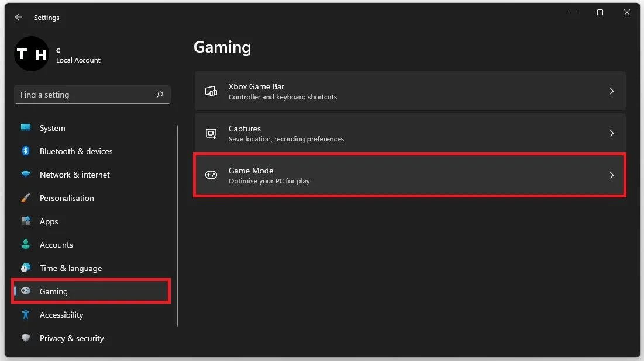
Task: Focus the Find a setting box
Action: coord(92,95)
